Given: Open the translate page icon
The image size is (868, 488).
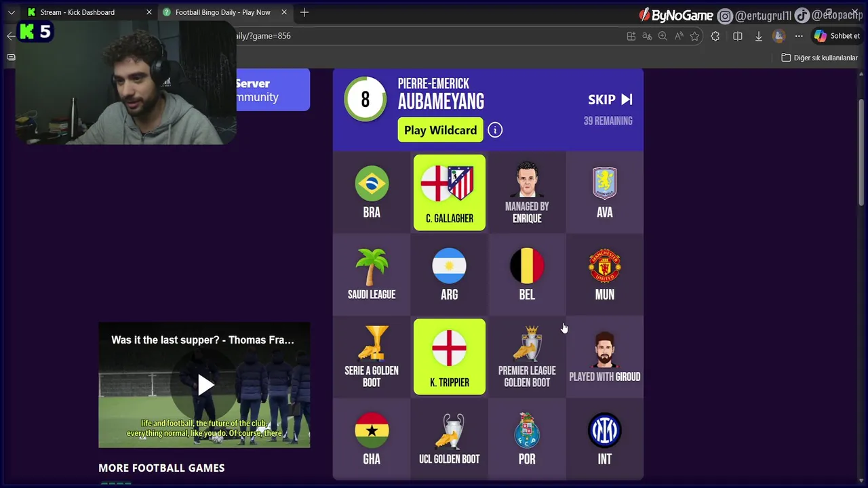Looking at the screenshot, I should click(x=647, y=36).
